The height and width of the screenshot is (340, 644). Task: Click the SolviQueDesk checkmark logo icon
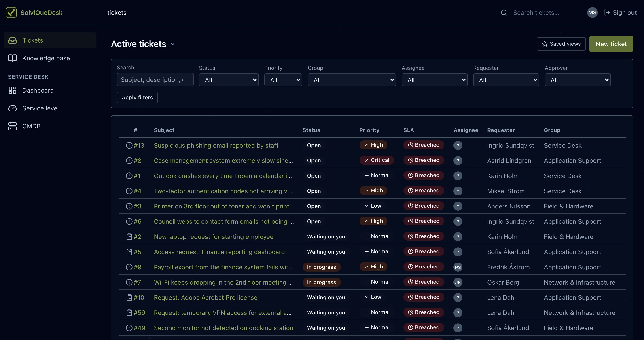point(11,13)
